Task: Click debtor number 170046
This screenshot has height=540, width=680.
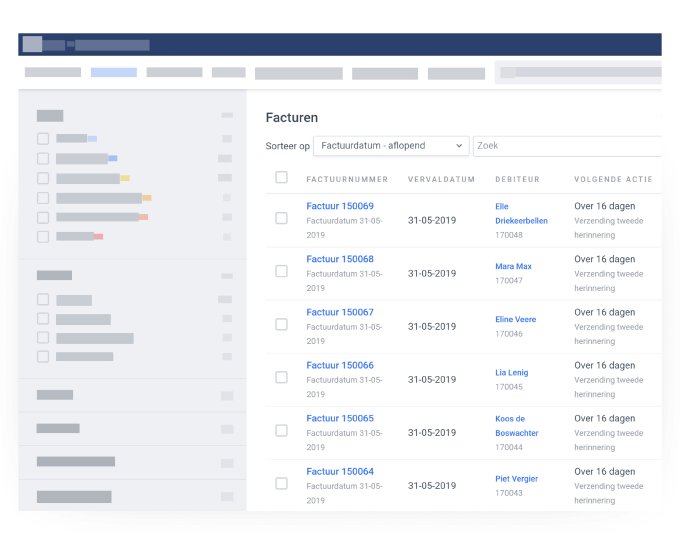Action: (509, 334)
